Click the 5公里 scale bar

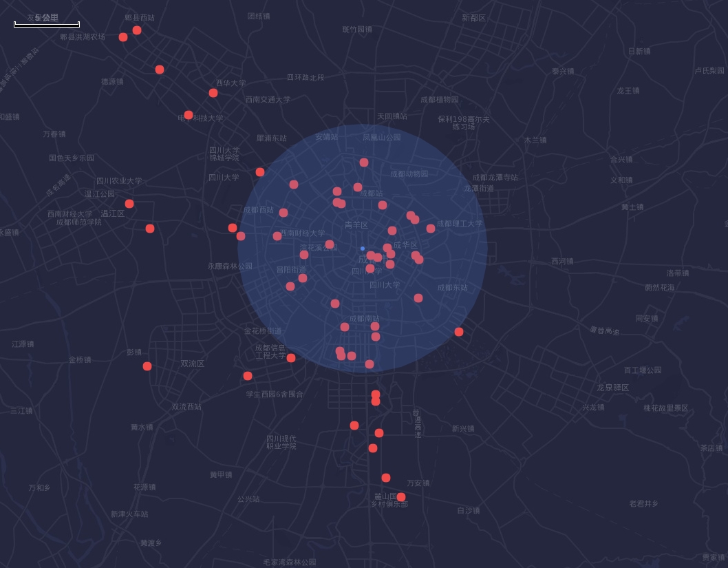[x=47, y=25]
